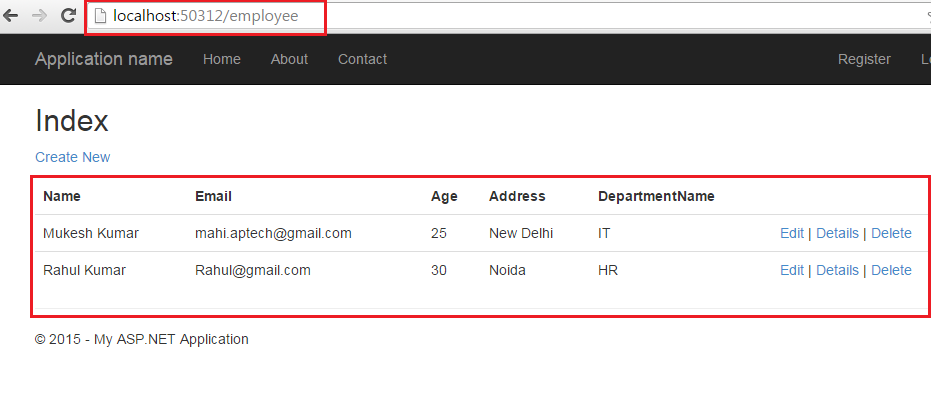This screenshot has height=407, width=931.
Task: Open the About nav item
Action: click(289, 59)
